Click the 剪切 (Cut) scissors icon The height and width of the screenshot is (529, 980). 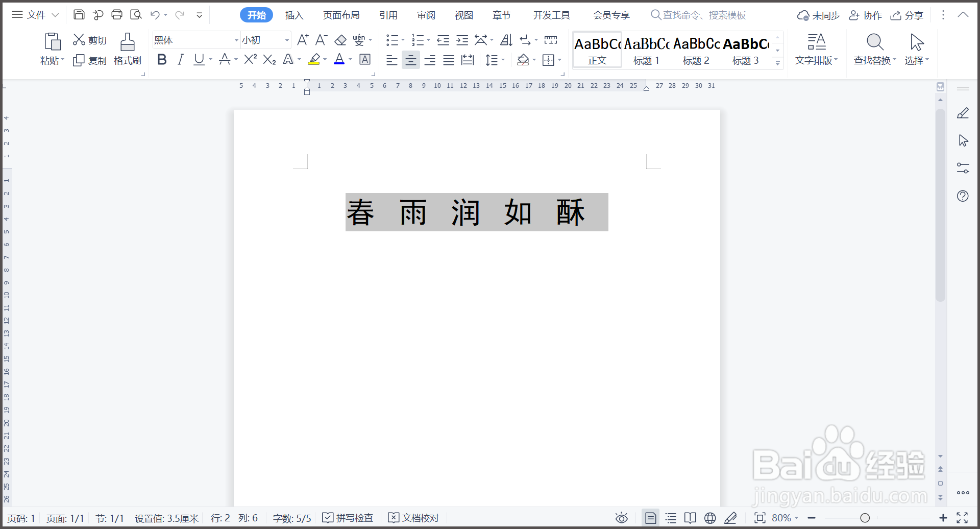point(89,39)
